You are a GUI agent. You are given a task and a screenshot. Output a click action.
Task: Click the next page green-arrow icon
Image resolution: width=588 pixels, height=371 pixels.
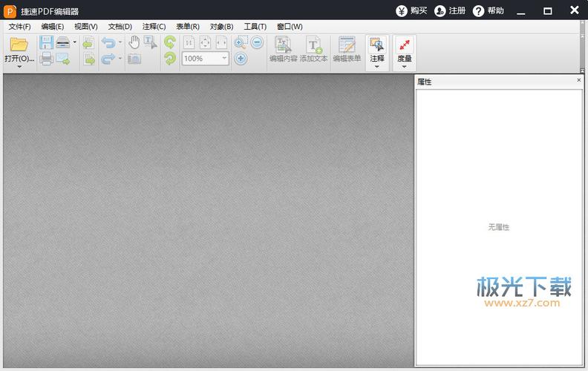click(x=89, y=59)
